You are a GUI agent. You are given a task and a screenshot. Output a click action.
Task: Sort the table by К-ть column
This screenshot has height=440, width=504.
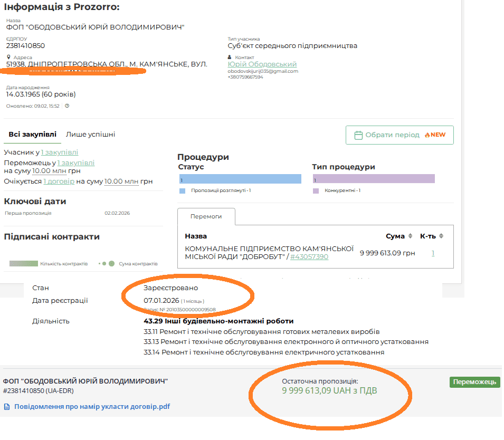[441, 236]
